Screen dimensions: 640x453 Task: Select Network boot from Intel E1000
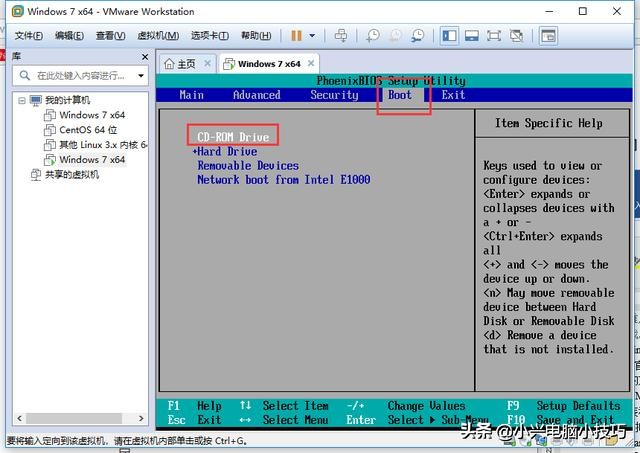pyautogui.click(x=283, y=180)
